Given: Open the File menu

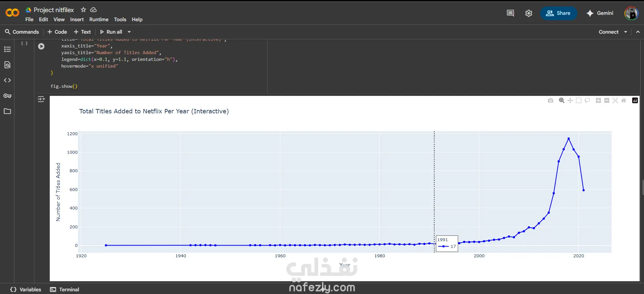Looking at the screenshot, I should coord(29,20).
